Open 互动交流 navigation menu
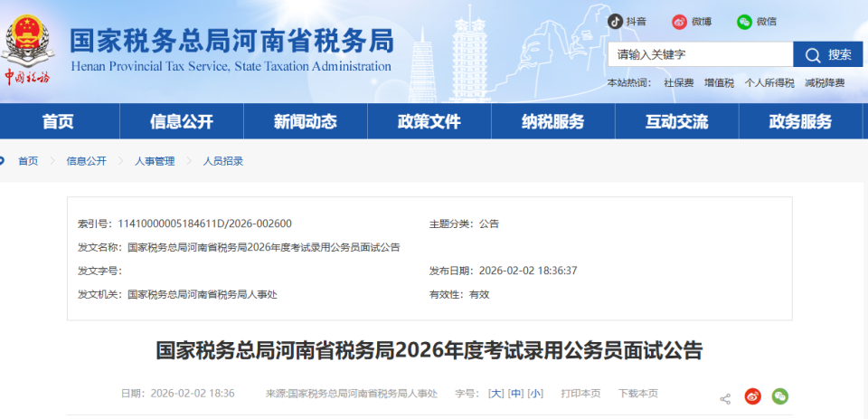The height and width of the screenshot is (419, 868). click(x=676, y=121)
